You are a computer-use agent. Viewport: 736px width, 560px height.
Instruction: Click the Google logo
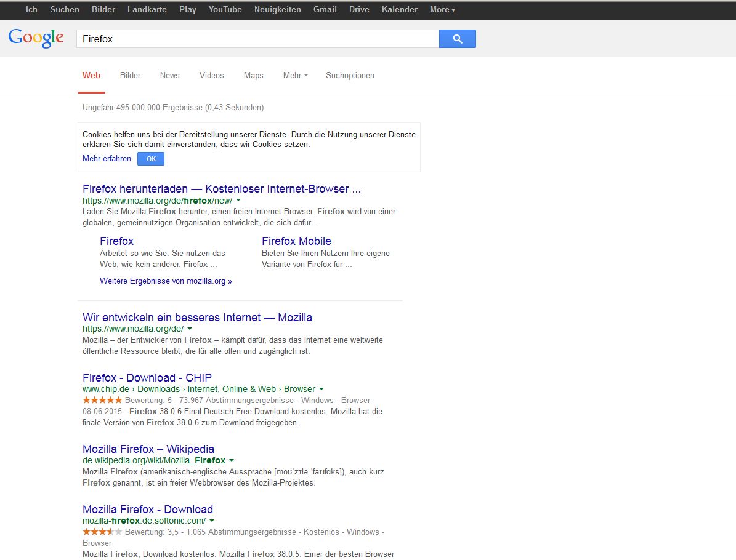36,38
